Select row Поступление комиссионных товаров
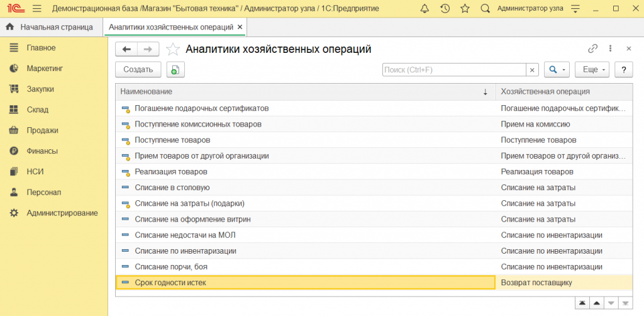Viewport: 644px width, 316px height. (374, 124)
